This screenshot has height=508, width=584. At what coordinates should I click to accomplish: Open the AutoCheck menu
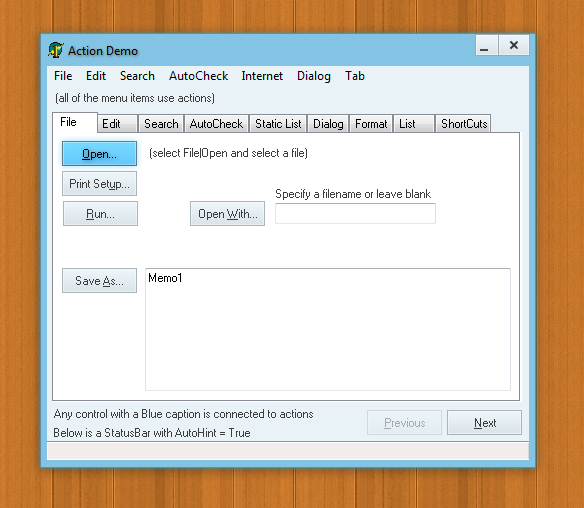tap(198, 76)
